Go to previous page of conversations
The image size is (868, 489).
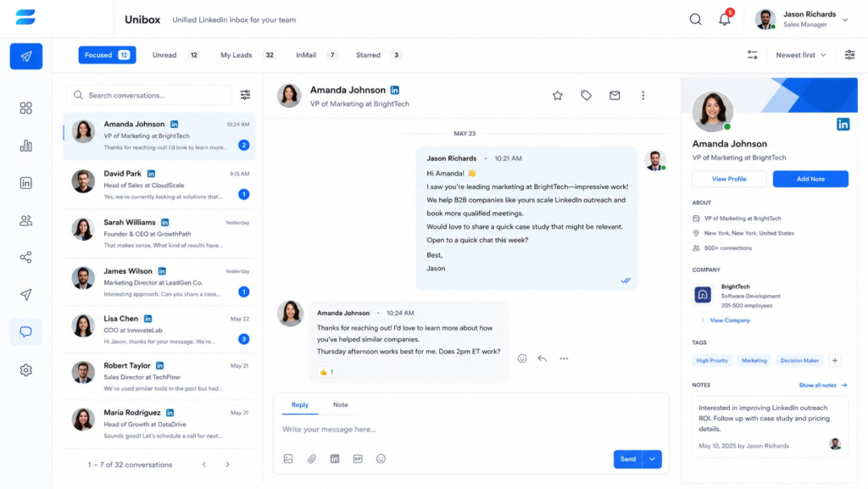tap(204, 464)
